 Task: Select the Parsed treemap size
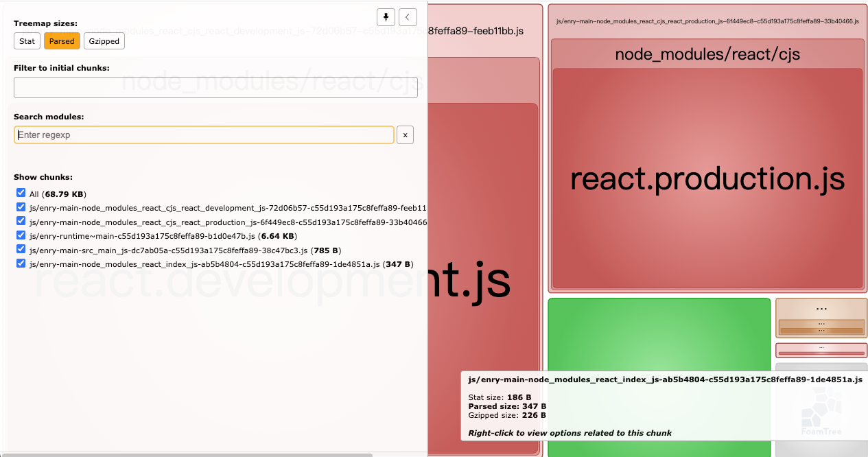click(62, 41)
